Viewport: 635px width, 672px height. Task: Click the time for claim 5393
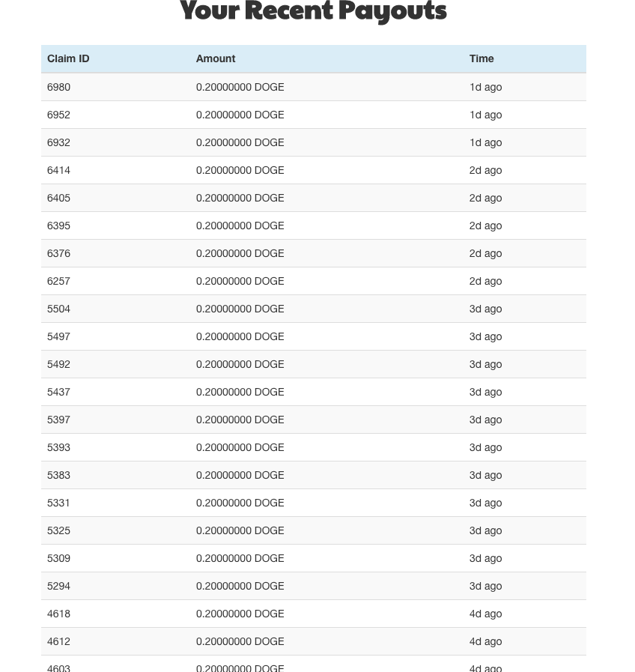point(485,447)
